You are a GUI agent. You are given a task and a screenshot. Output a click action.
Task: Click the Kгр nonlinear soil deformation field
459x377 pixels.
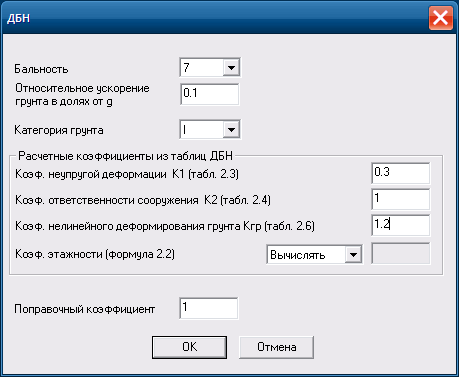click(401, 225)
